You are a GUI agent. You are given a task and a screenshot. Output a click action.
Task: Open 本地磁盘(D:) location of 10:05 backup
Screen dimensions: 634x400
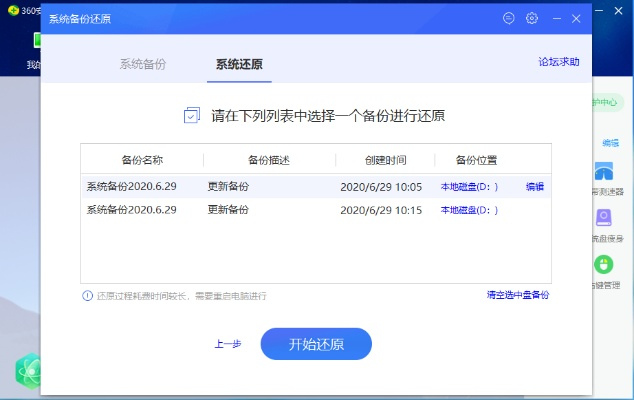coord(469,187)
